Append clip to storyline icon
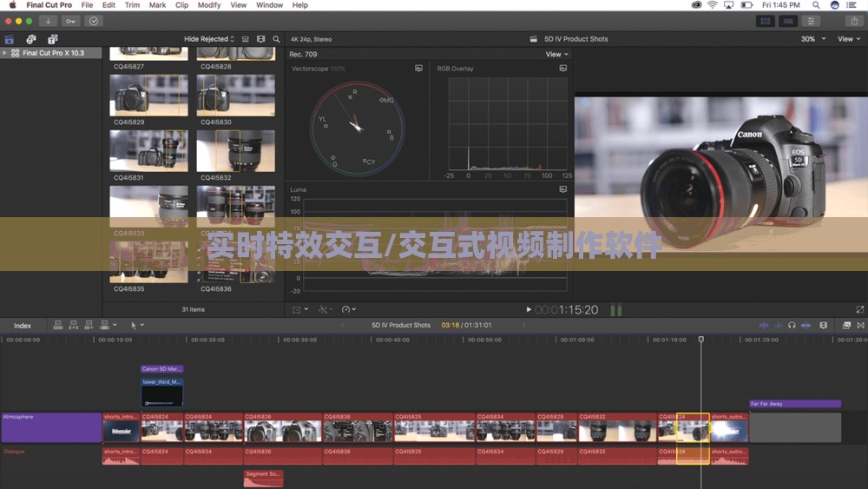 (89, 325)
